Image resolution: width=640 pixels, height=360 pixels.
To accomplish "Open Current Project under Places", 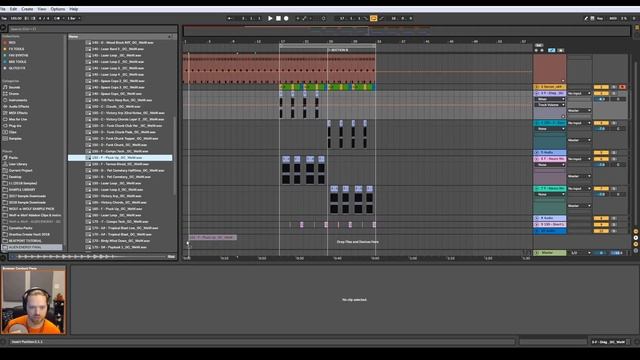I will (20, 170).
